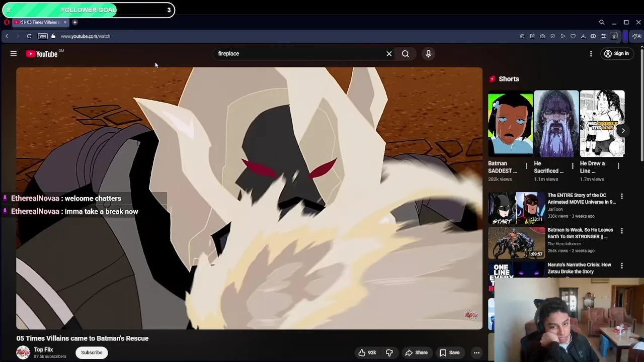Save the video to a playlist
The image size is (644, 362).
coord(449,353)
